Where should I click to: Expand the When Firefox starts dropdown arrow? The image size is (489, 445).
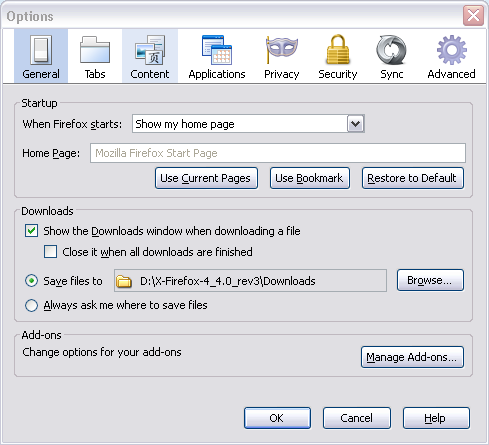[356, 124]
